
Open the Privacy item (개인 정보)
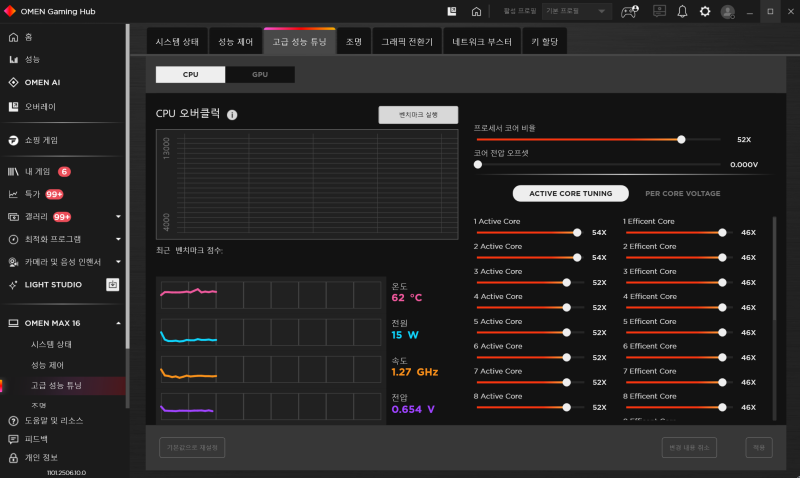[33, 458]
